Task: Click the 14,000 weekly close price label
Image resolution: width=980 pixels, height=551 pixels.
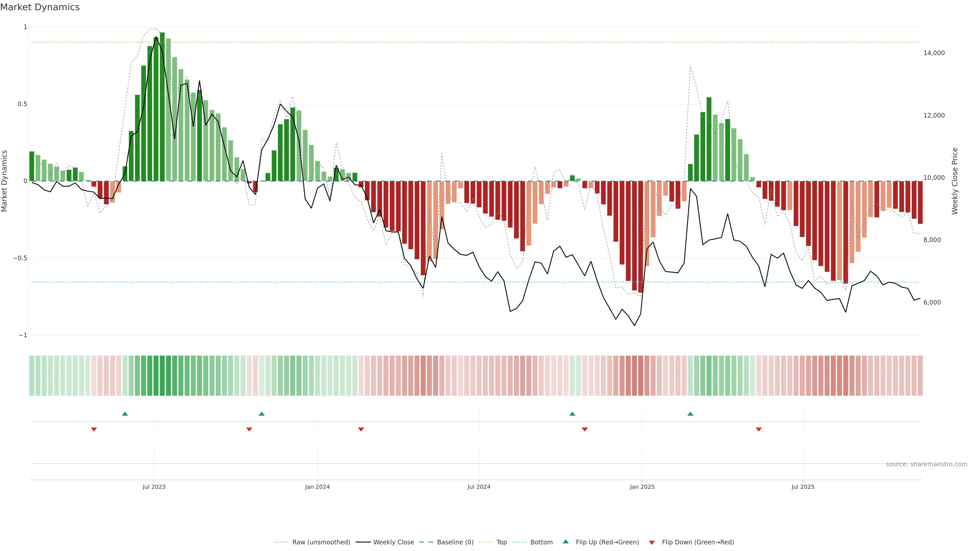Action: 934,53
